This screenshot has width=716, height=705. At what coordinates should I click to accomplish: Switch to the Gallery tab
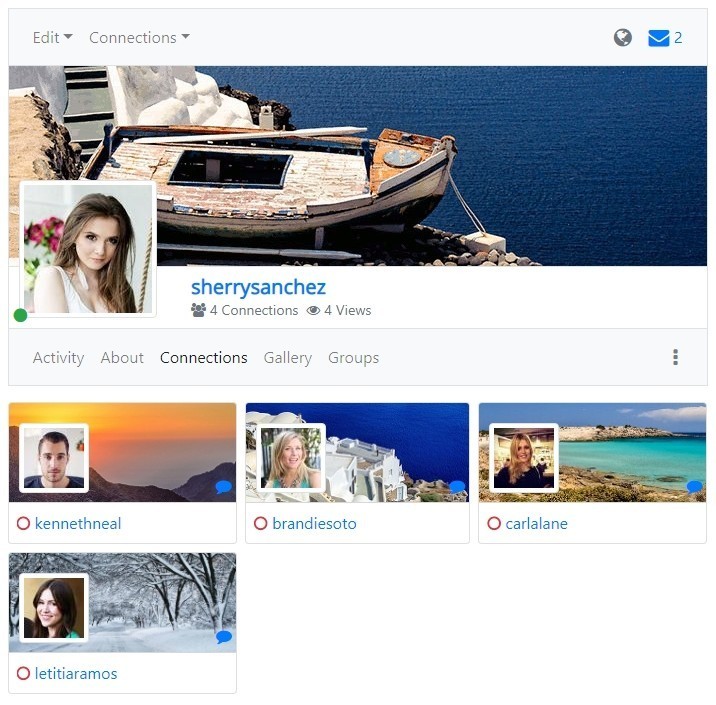[288, 358]
